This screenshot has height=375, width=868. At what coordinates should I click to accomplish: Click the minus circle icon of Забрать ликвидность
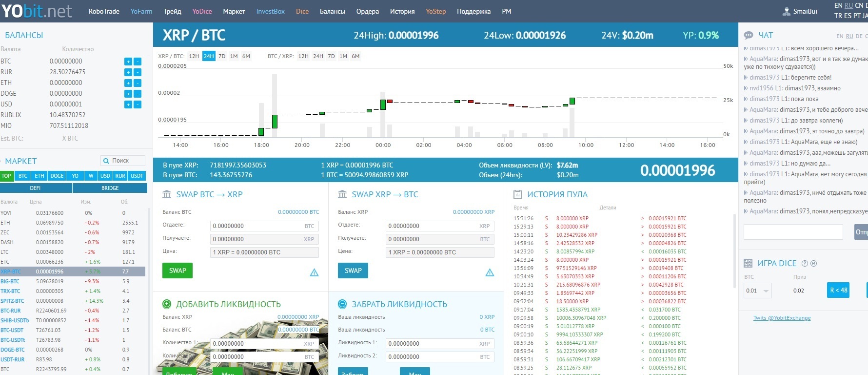(x=342, y=304)
